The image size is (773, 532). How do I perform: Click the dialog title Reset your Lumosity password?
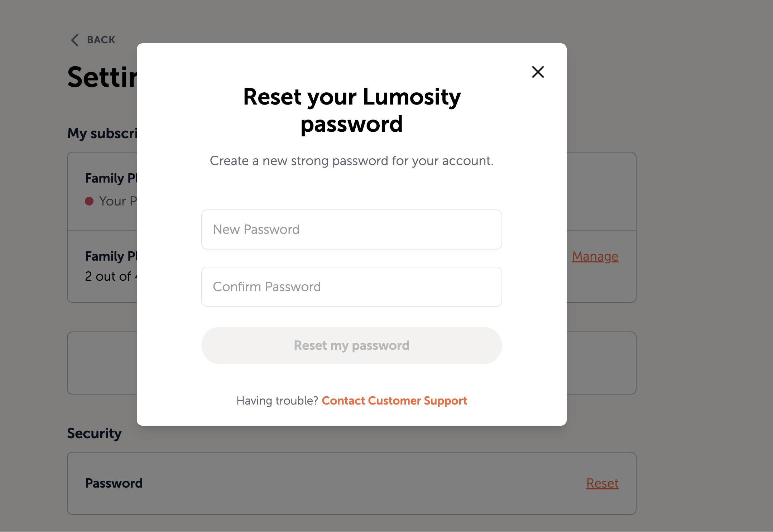(x=351, y=110)
